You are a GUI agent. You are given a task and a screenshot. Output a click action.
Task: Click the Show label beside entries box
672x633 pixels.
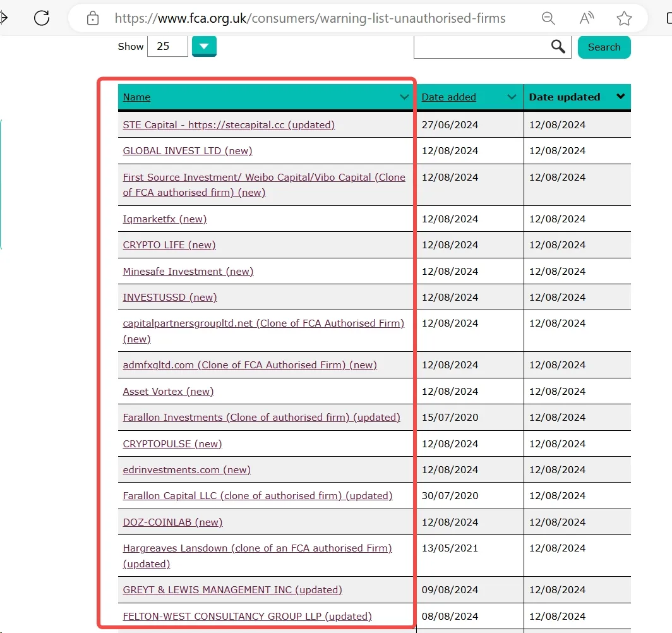coord(131,46)
